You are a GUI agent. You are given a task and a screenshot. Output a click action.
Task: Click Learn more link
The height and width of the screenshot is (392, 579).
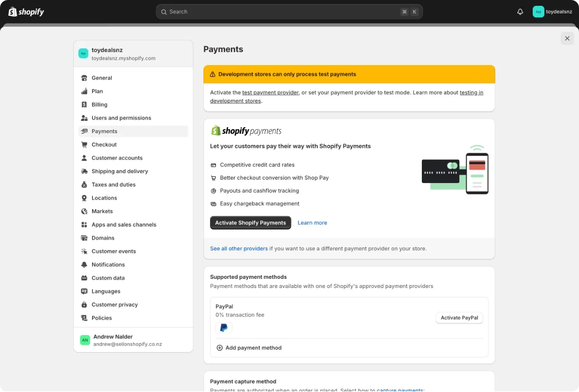(312, 222)
